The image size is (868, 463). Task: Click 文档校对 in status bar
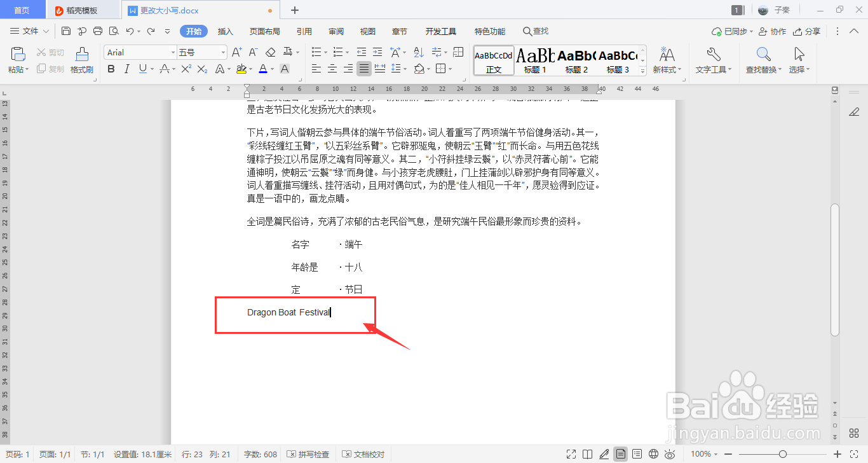click(363, 454)
